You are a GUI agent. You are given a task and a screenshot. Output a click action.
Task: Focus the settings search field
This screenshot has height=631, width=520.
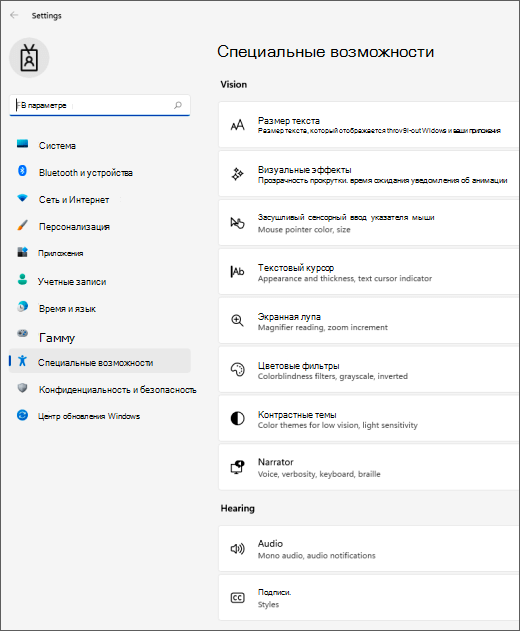click(100, 105)
